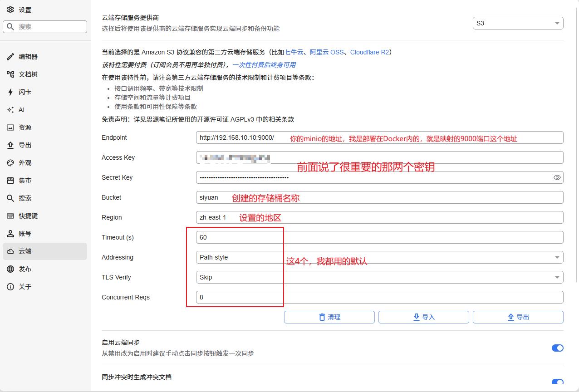Screen dimensions: 579x392
Task: Open 文档树 settings tab
Action: [x=45, y=74]
